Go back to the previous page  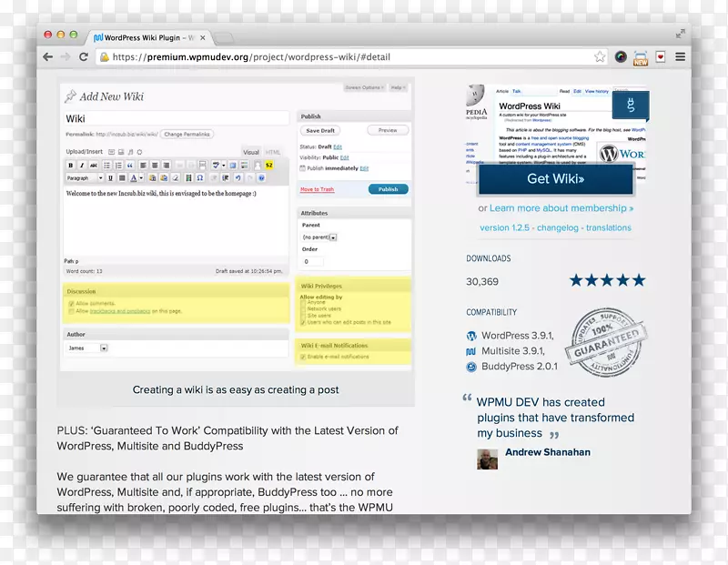coord(47,56)
